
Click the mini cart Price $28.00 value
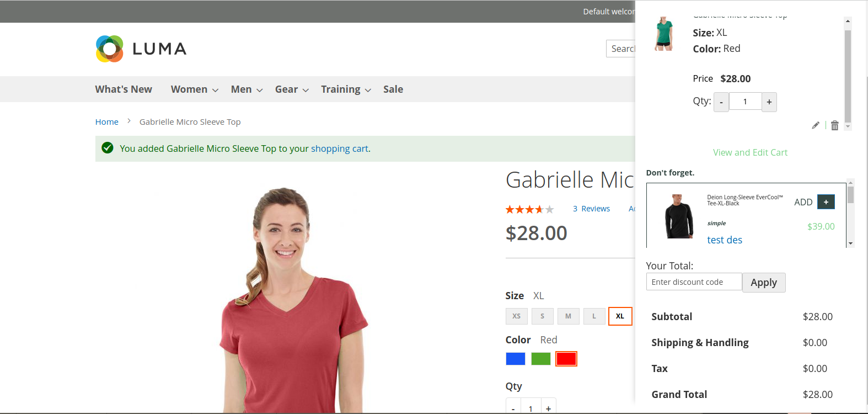pyautogui.click(x=735, y=79)
